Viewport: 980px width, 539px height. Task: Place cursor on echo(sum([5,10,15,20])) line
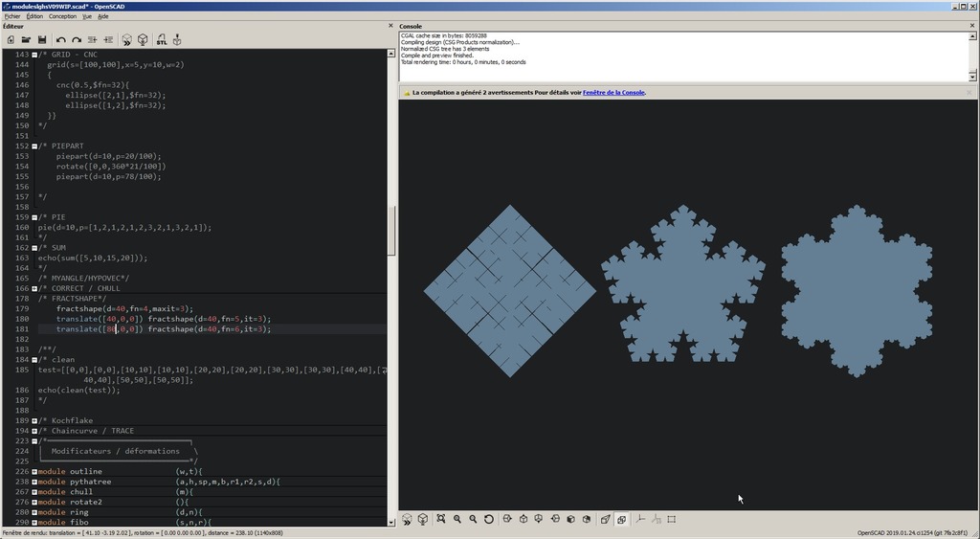93,258
